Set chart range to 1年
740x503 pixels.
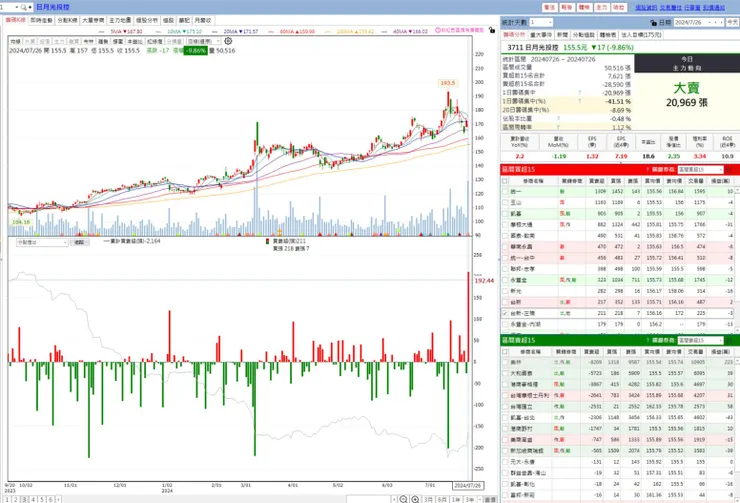[x=456, y=499]
